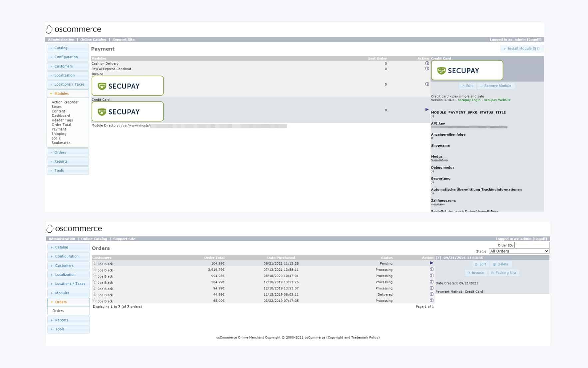Switch to the Online Catalog menu

[94, 39]
